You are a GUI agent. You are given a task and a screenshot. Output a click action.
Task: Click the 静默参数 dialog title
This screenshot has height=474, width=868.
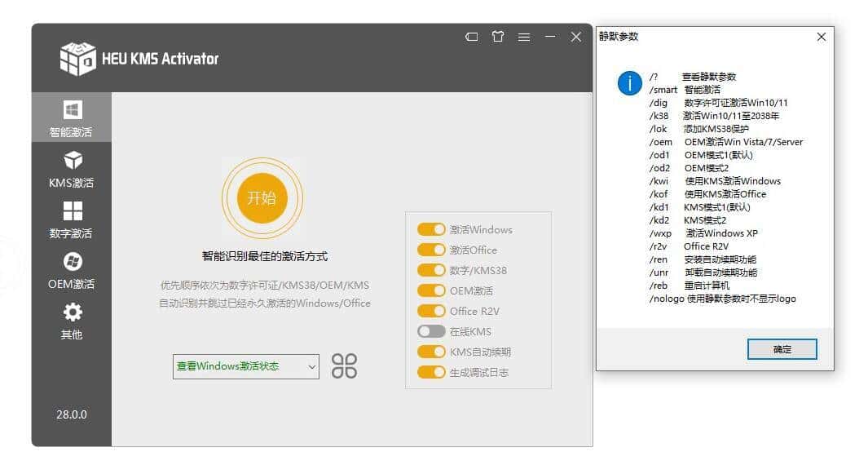[619, 37]
